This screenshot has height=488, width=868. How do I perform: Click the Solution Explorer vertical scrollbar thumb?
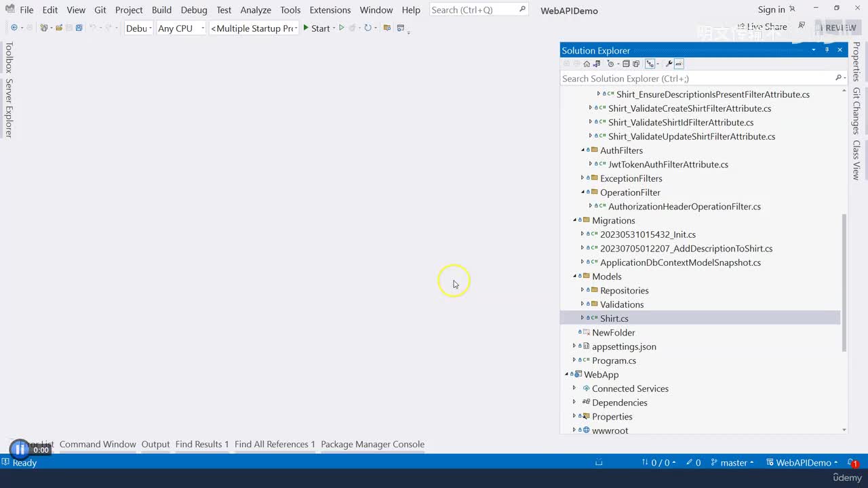click(844, 282)
